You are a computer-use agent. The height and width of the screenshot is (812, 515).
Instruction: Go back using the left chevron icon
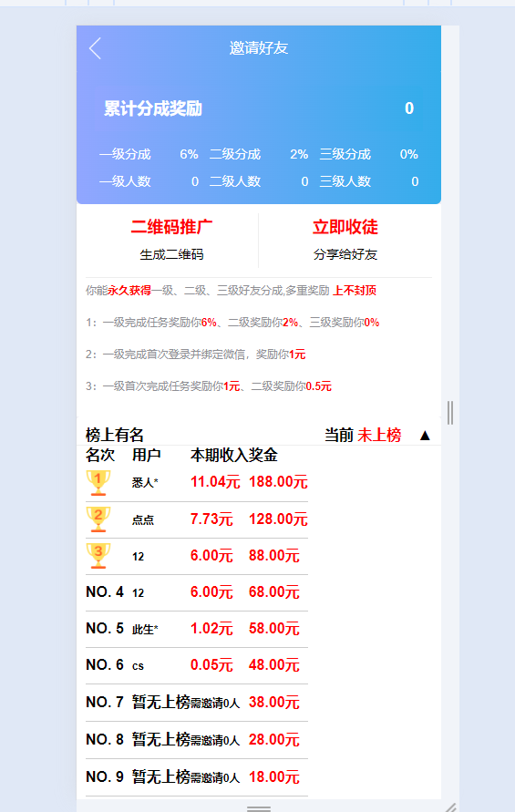coord(95,48)
